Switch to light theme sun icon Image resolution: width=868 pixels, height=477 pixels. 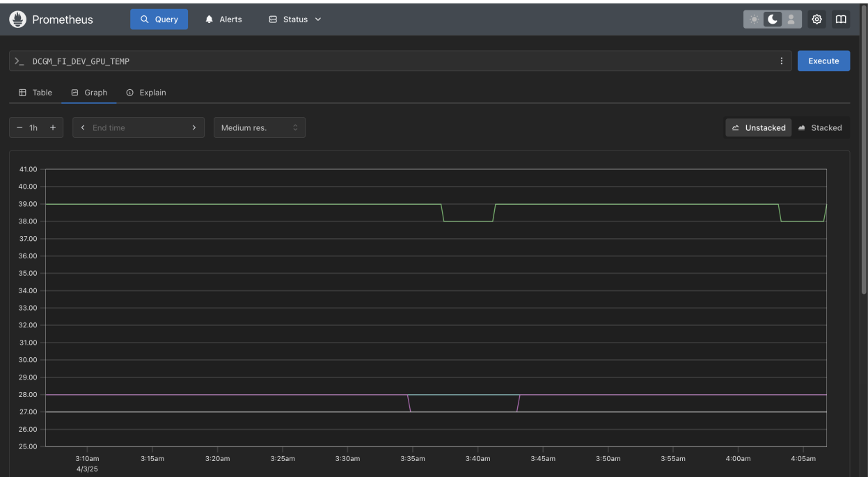click(754, 19)
